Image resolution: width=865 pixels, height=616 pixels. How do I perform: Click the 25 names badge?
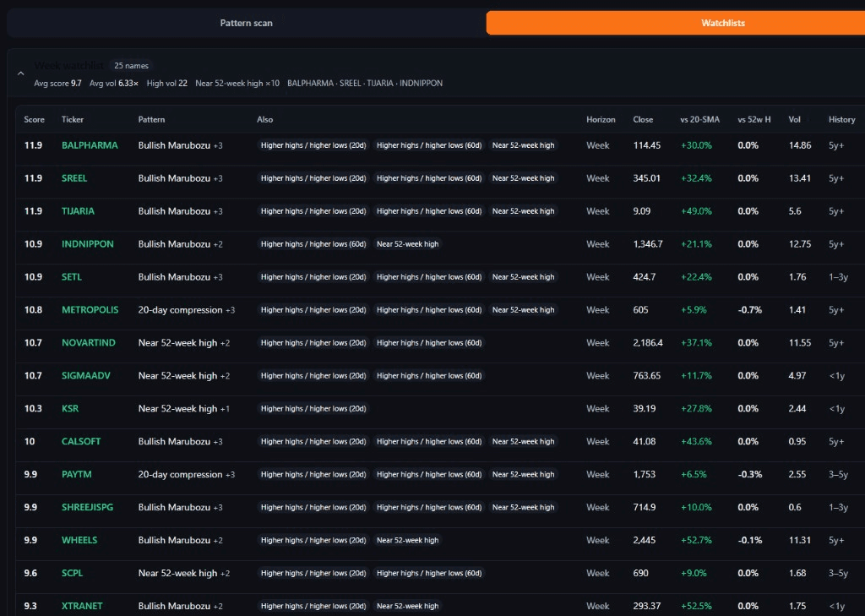click(x=131, y=66)
